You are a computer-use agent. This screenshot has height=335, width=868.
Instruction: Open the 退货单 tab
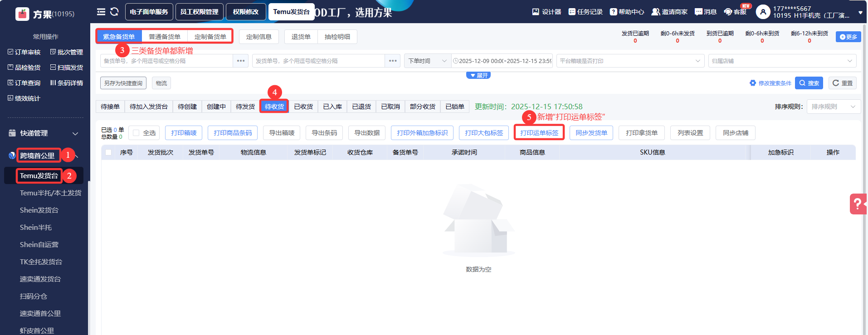pyautogui.click(x=301, y=37)
